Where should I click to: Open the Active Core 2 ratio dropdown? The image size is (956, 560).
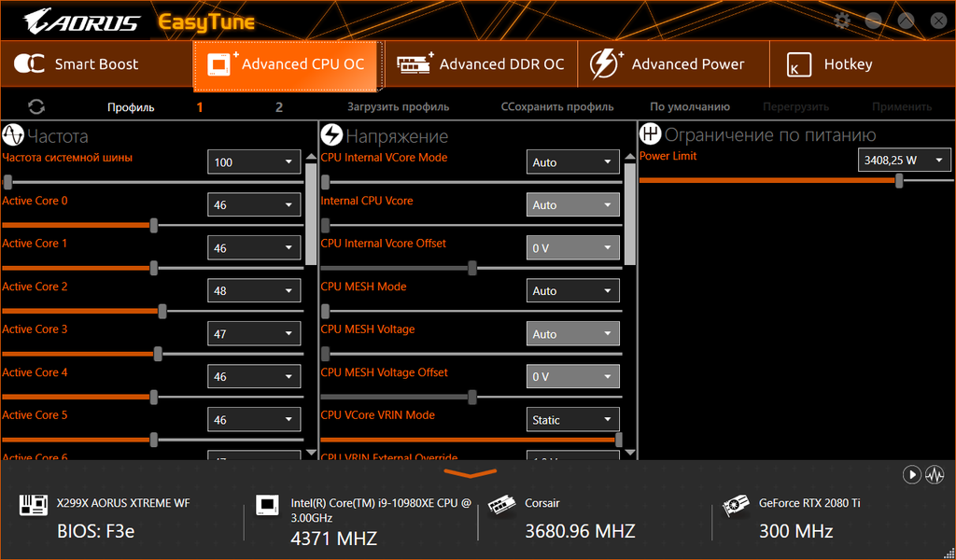pos(254,290)
